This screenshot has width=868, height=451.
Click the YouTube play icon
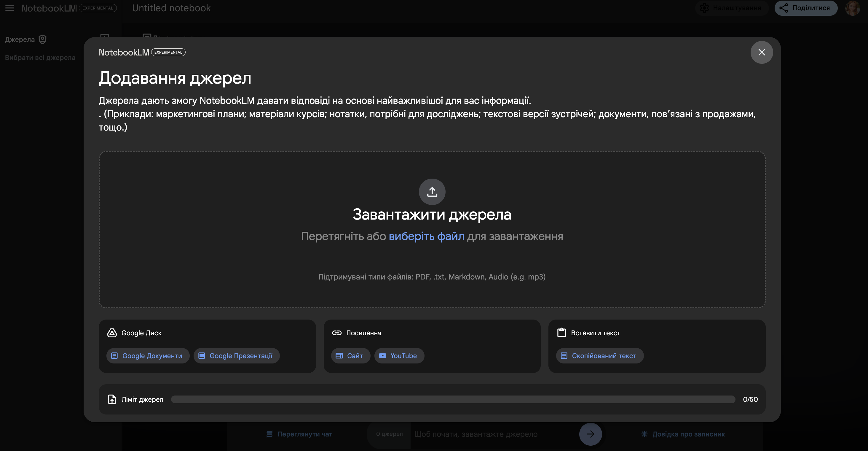(x=382, y=355)
